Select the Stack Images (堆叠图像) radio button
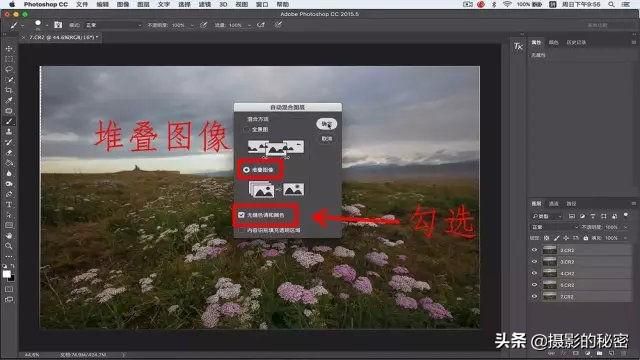Screen dimensions: 640x360 click(247, 169)
